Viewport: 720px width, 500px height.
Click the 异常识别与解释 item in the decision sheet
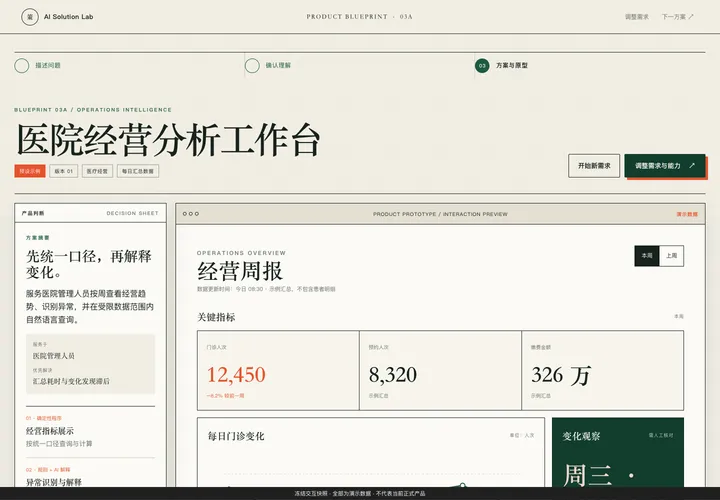[x=54, y=482]
